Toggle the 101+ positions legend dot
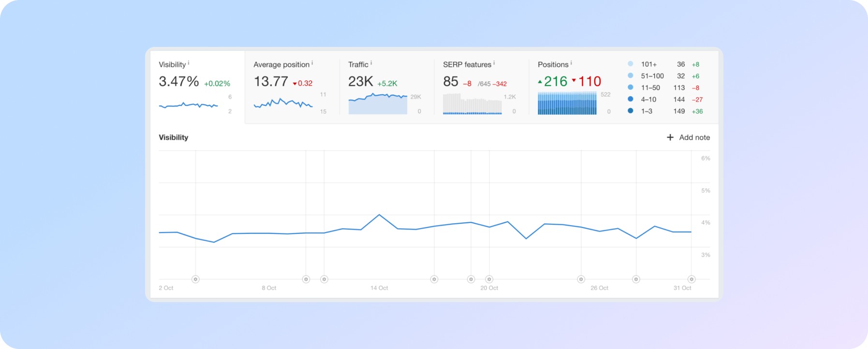Screen dimensions: 868x349 click(x=631, y=64)
